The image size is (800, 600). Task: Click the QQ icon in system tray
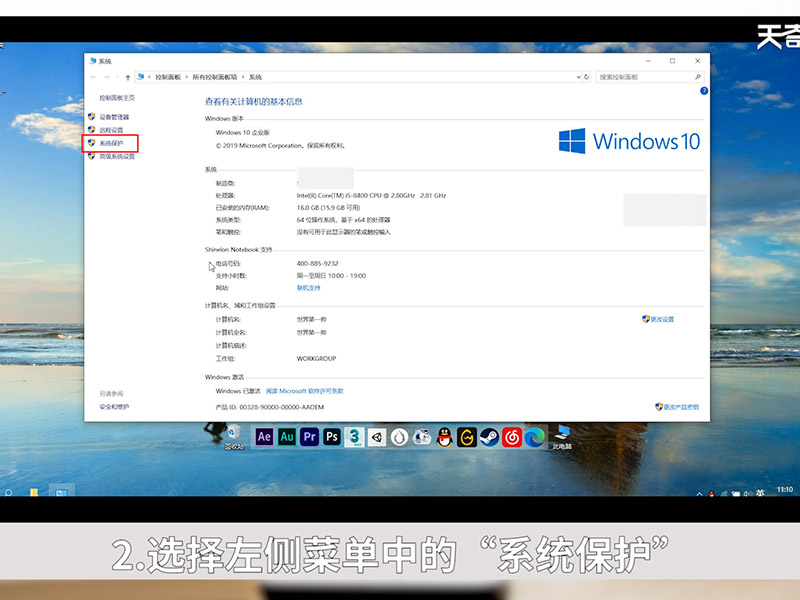tap(711, 493)
